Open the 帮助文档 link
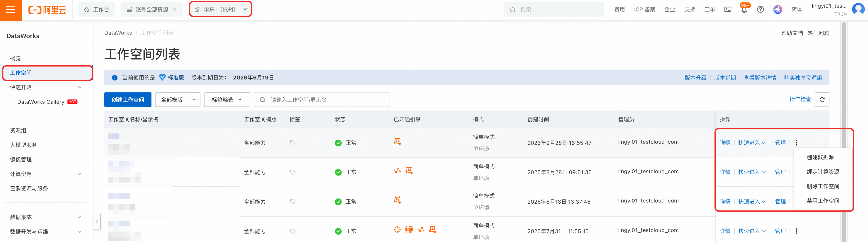The image size is (868, 242). pos(792,33)
